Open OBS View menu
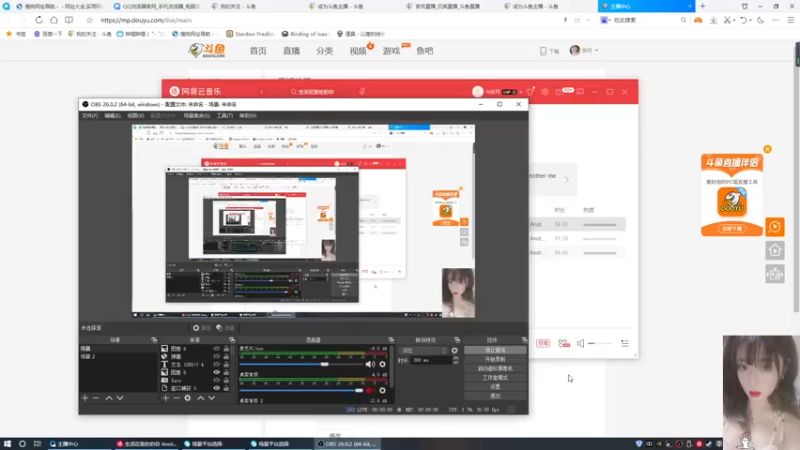The height and width of the screenshot is (450, 800). click(x=135, y=116)
